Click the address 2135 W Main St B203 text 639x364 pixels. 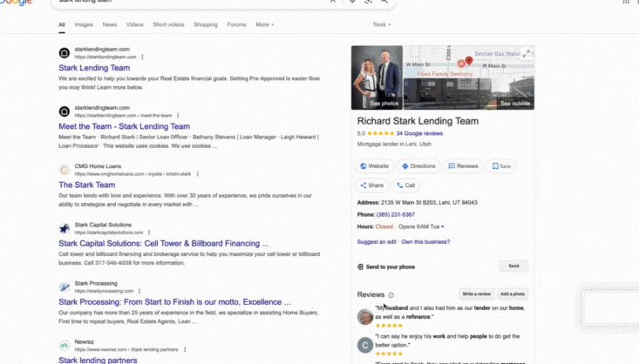pos(429,203)
